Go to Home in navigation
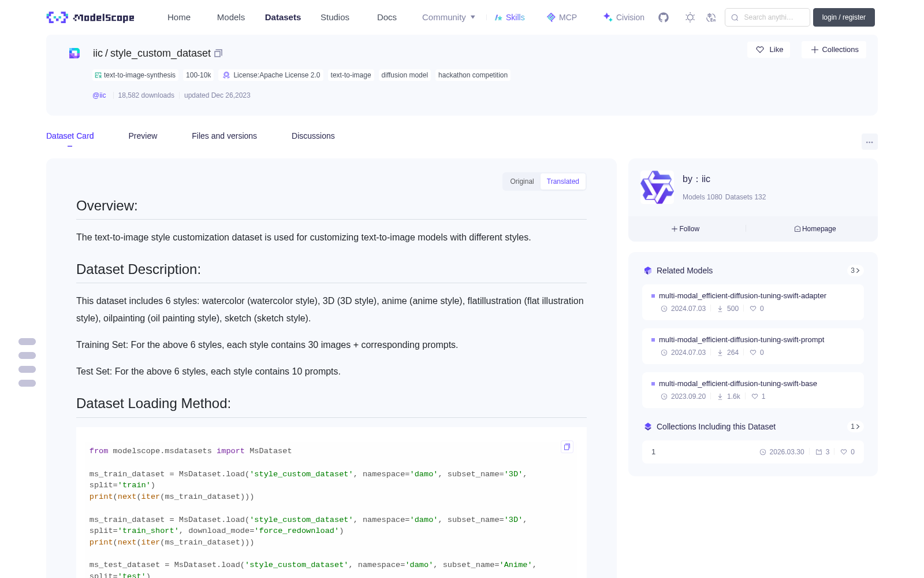The height and width of the screenshot is (578, 924). (179, 17)
